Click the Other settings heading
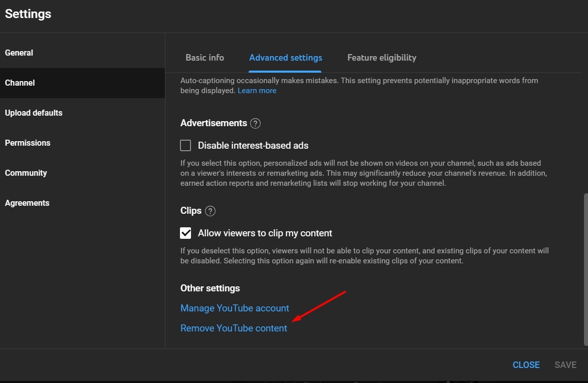This screenshot has width=588, height=383. (x=210, y=288)
